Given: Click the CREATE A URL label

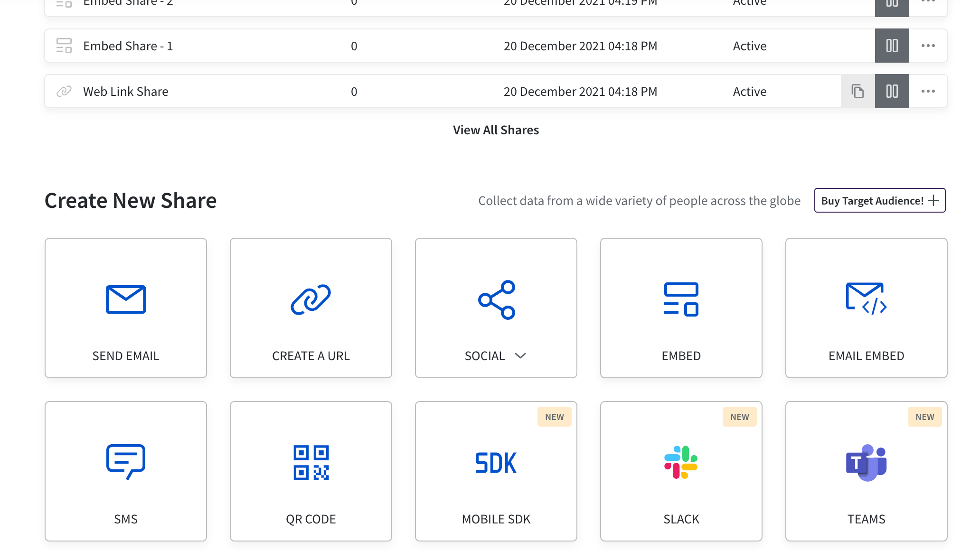Looking at the screenshot, I should tap(311, 356).
